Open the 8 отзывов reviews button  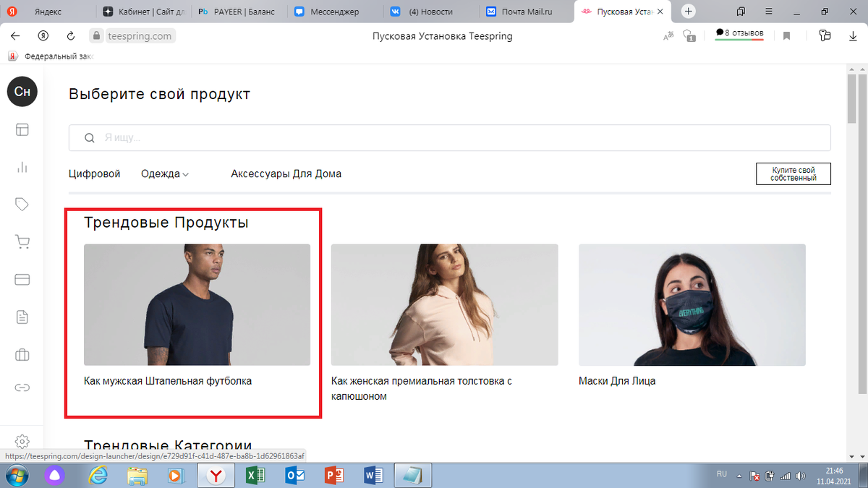(x=739, y=34)
